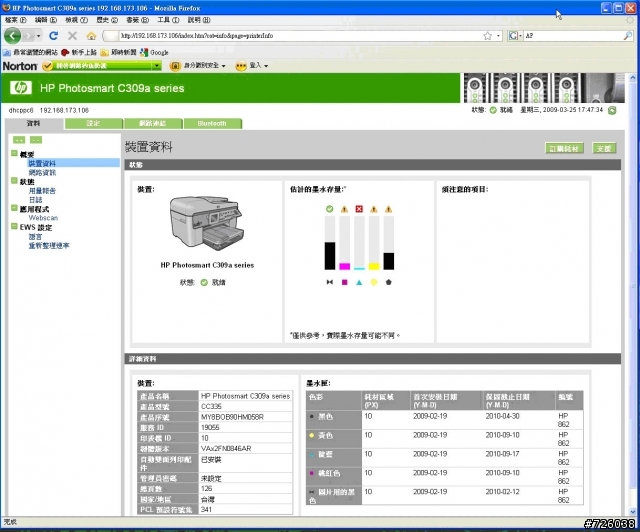The width and height of the screenshot is (640, 532).
Task: Click the order supplies green button
Action: 564,148
